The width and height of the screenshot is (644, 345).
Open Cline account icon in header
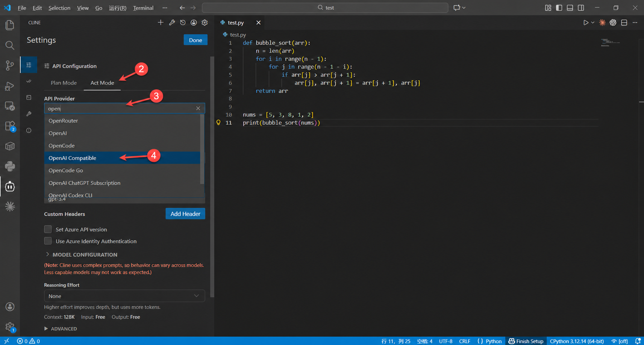194,23
